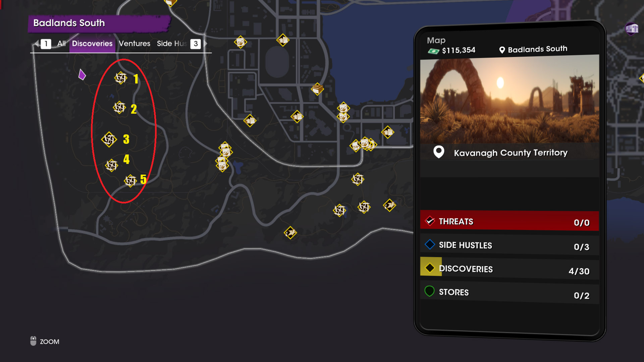This screenshot has height=362, width=644.
Task: Select the discovery marker numbered 1
Action: click(x=121, y=78)
